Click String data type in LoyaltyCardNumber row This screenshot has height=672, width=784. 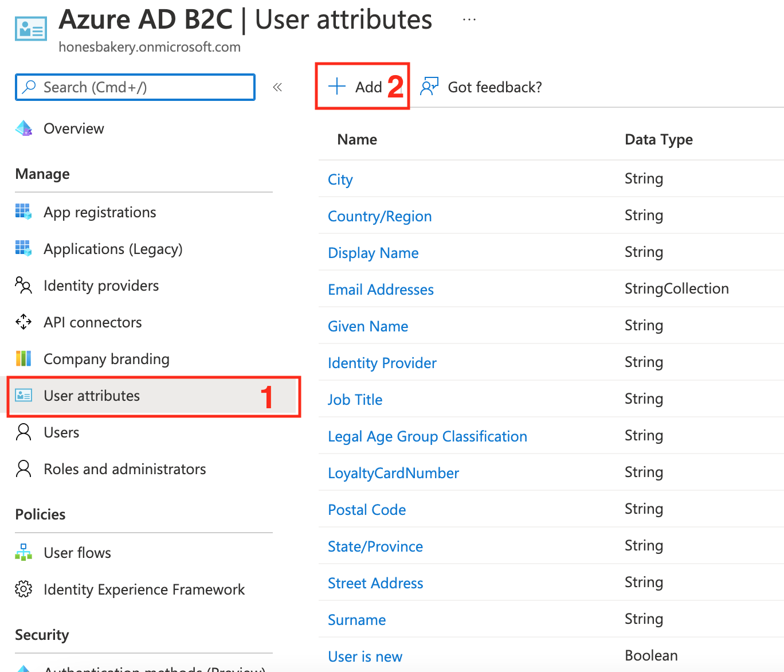tap(644, 472)
